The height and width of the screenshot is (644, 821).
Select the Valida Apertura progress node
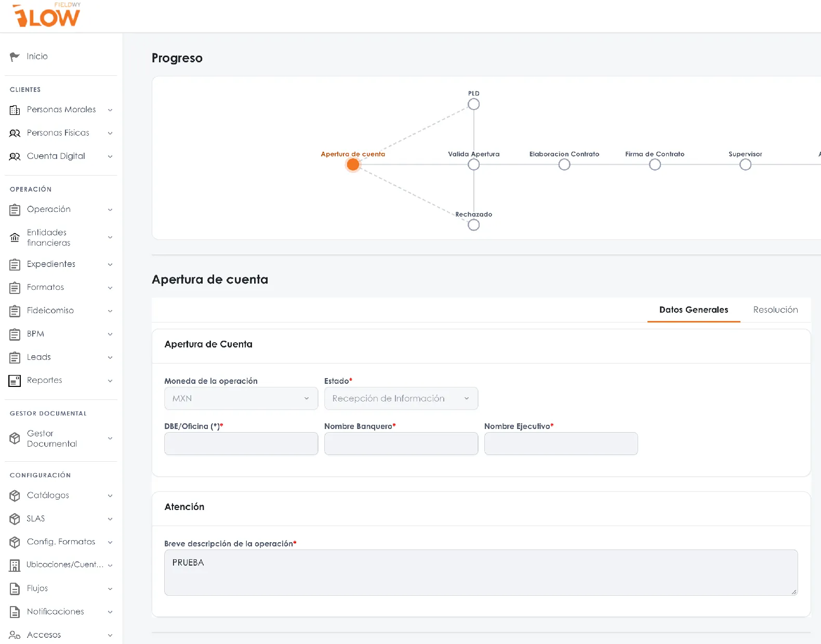point(473,165)
